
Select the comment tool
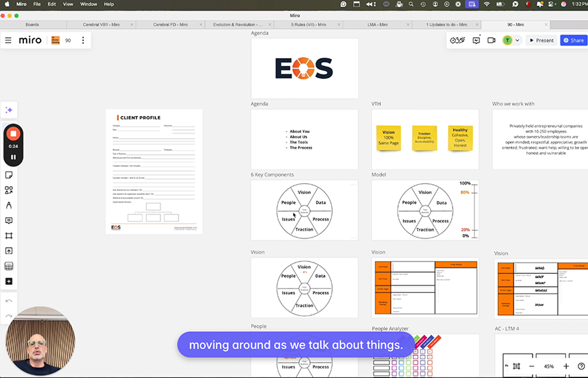(9, 221)
